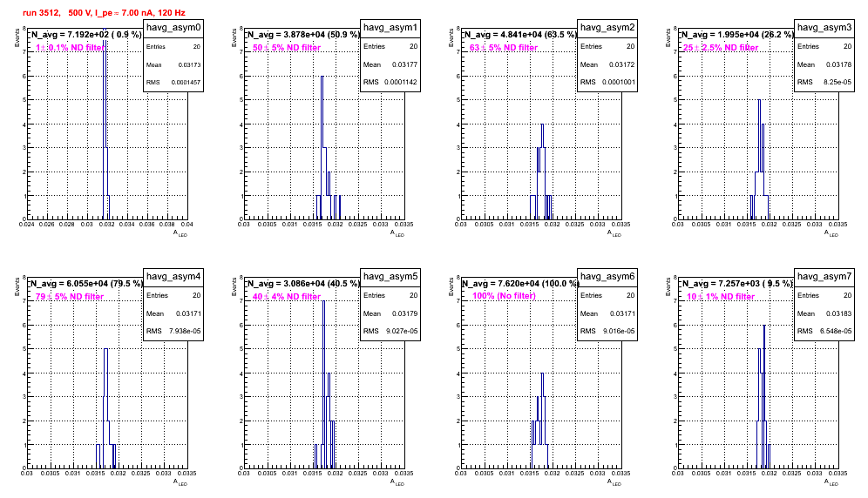Click the N_avg = 7.620e+04 label
This screenshot has width=868, height=498.
coord(520,284)
